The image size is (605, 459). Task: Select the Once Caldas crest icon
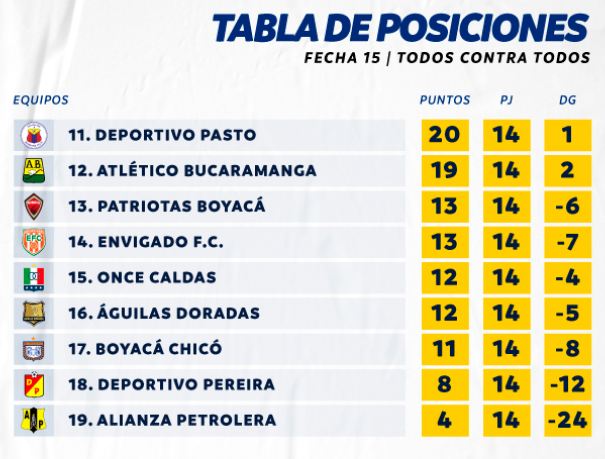[34, 277]
